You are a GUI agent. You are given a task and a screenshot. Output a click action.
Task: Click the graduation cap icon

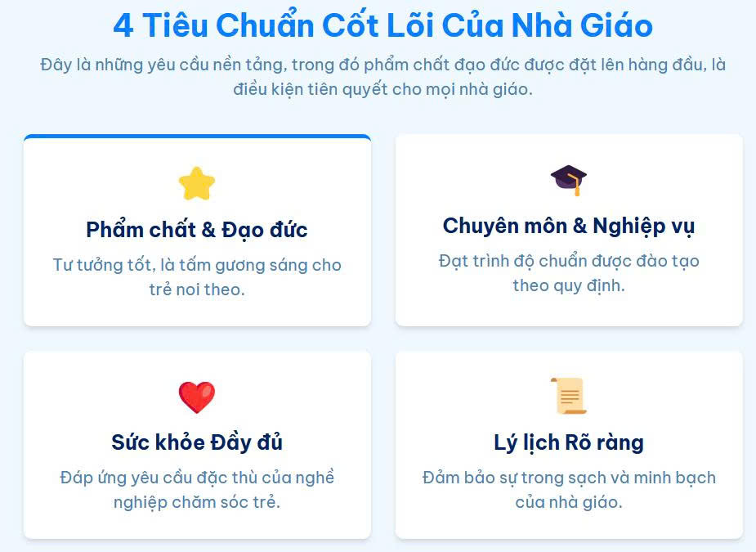[x=569, y=180]
